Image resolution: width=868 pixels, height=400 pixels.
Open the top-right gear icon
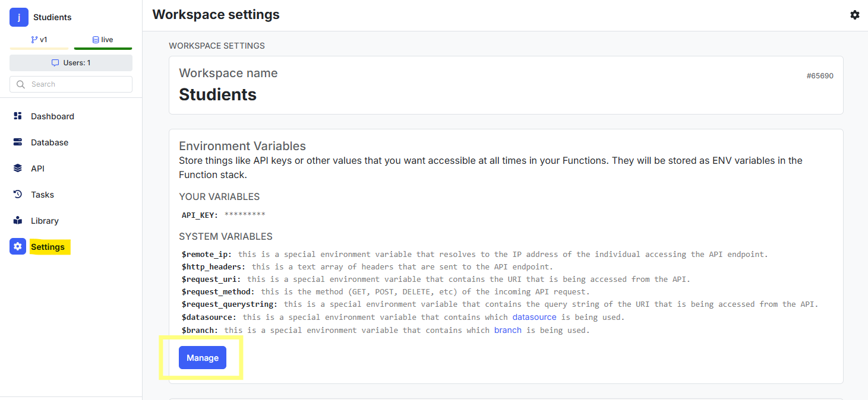(x=855, y=15)
